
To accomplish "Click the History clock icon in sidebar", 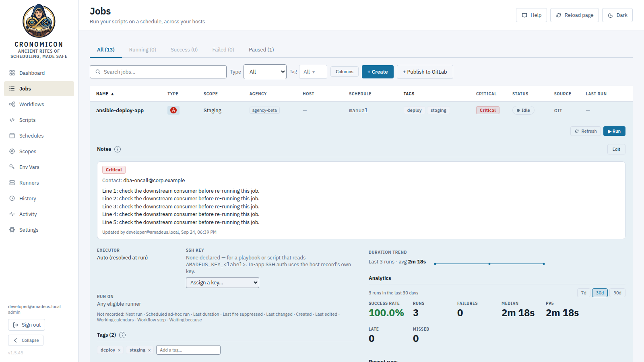I will point(12,198).
